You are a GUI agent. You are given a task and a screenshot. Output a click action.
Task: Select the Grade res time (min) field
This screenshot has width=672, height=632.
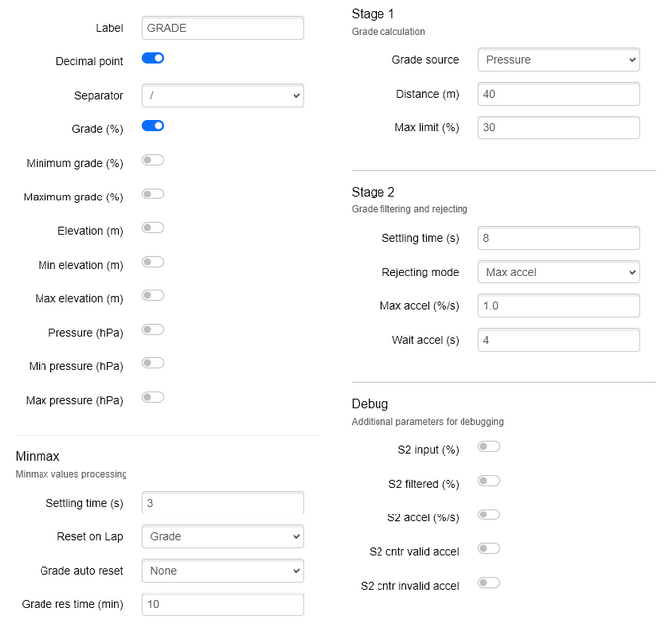coord(223,604)
